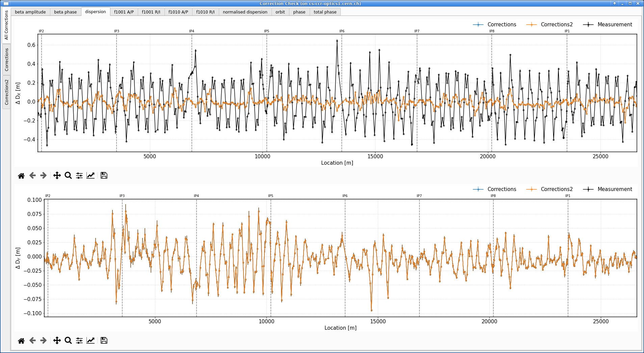
Task: Switch to the beta phase tab
Action: (66, 12)
